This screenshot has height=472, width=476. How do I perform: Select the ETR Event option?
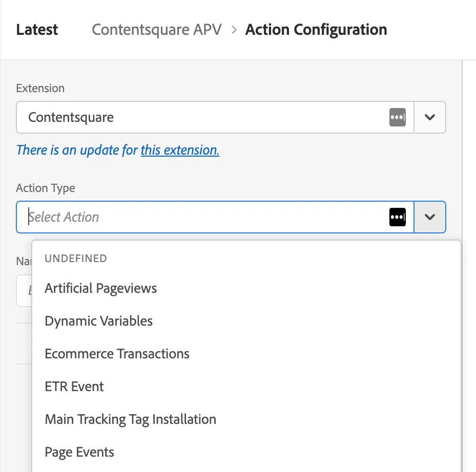[x=74, y=387]
